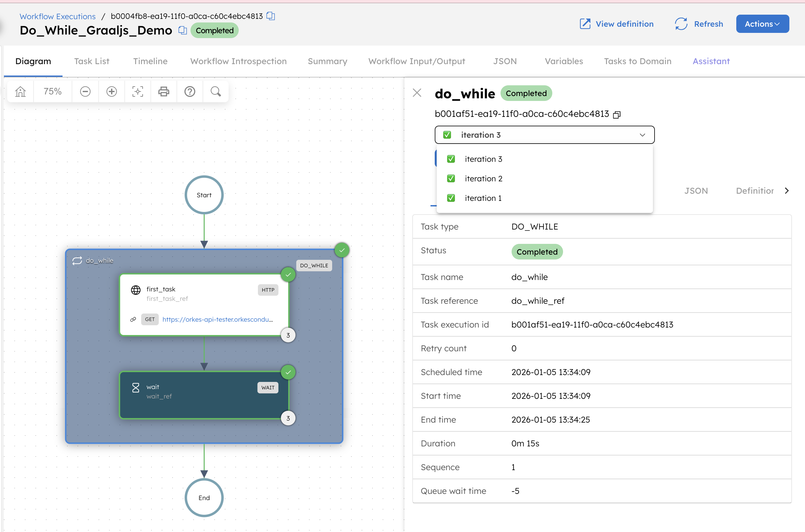Screen dimensions: 805x532
Task: Click the 75% zoom level control
Action: (53, 91)
